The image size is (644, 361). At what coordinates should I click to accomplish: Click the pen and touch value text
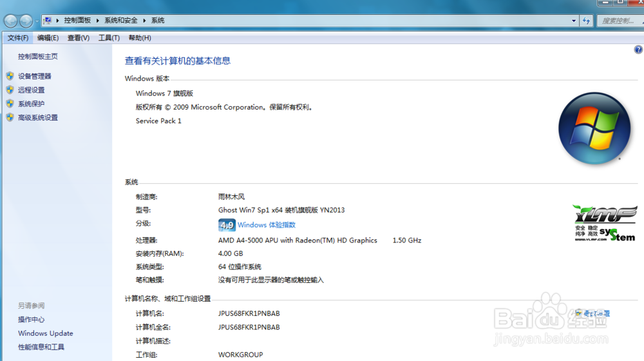pos(271,280)
